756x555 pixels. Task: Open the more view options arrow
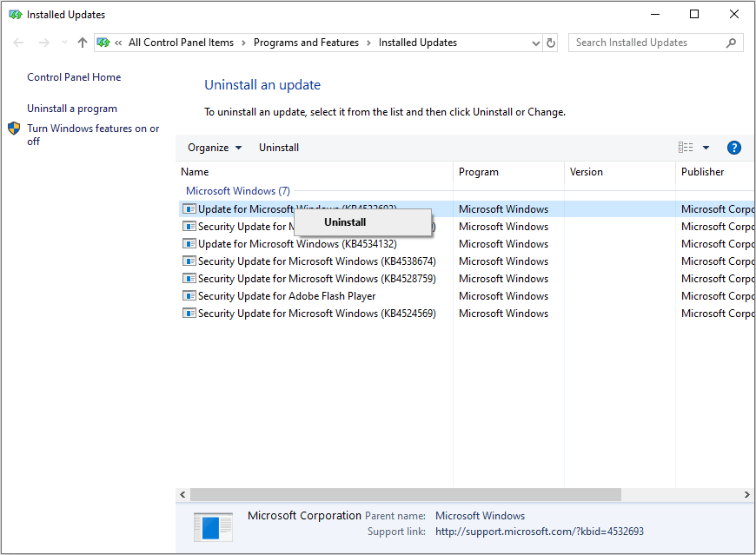pos(706,148)
